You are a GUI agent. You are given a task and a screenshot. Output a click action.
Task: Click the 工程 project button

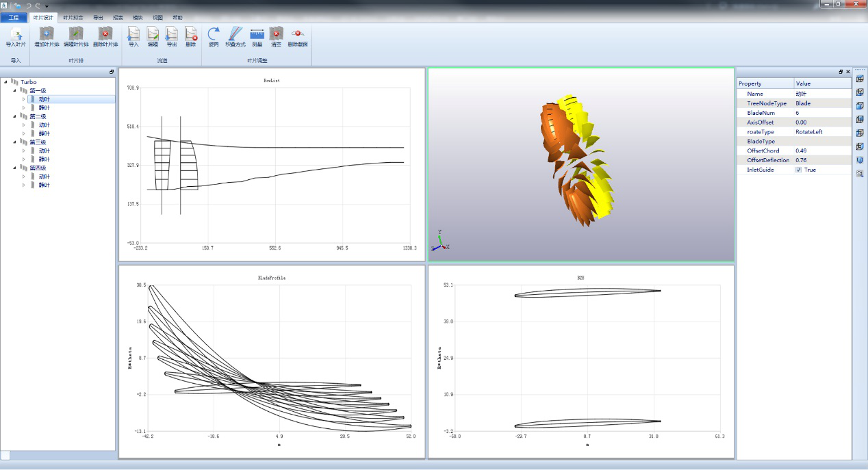point(14,17)
